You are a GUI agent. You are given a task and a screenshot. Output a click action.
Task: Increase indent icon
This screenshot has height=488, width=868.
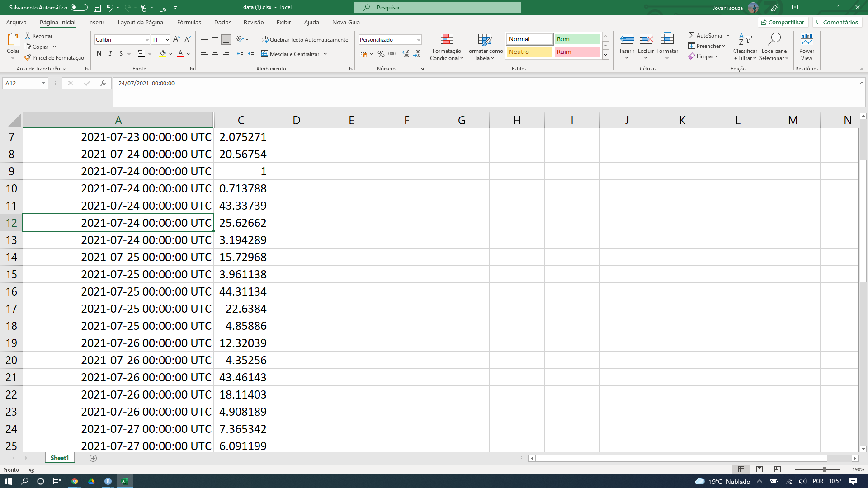[x=251, y=54]
